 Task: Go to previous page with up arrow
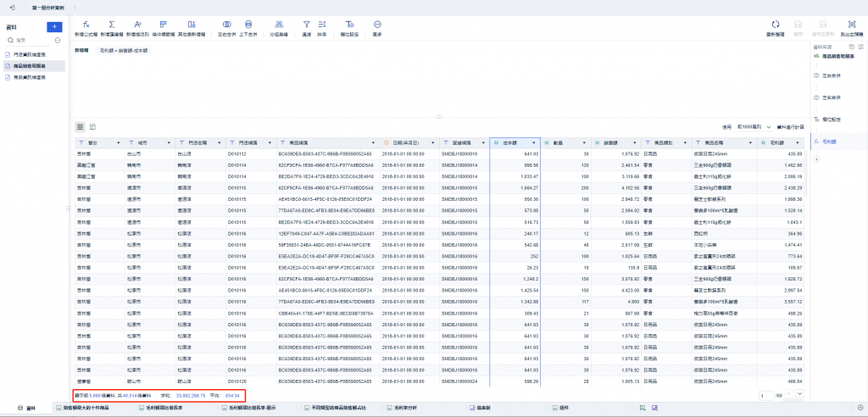789,394
